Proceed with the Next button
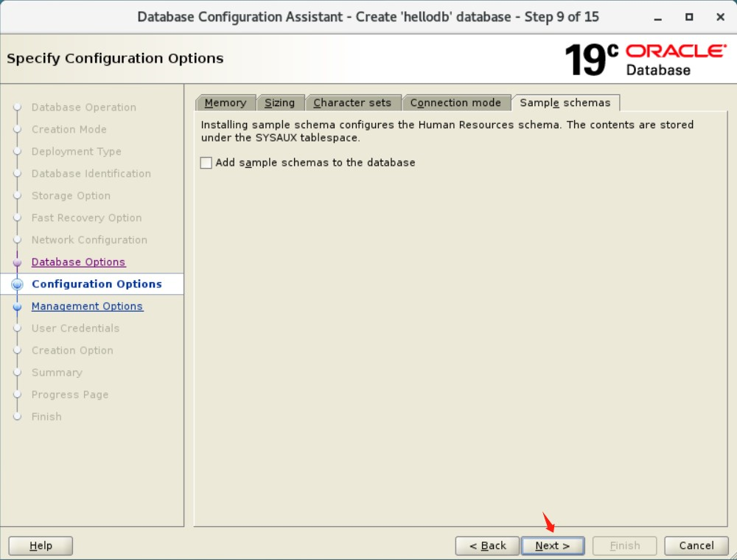 pyautogui.click(x=553, y=545)
